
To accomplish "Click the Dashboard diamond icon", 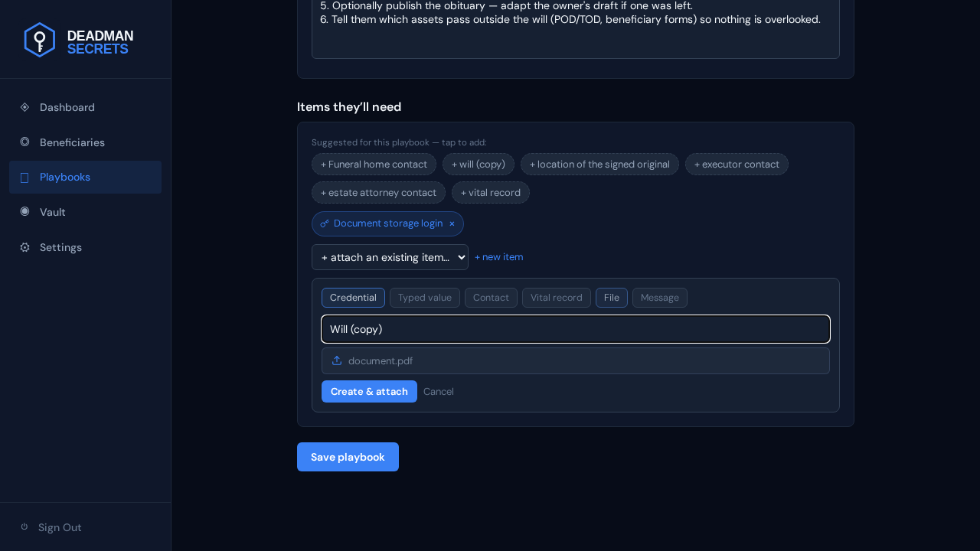I will click(24, 107).
